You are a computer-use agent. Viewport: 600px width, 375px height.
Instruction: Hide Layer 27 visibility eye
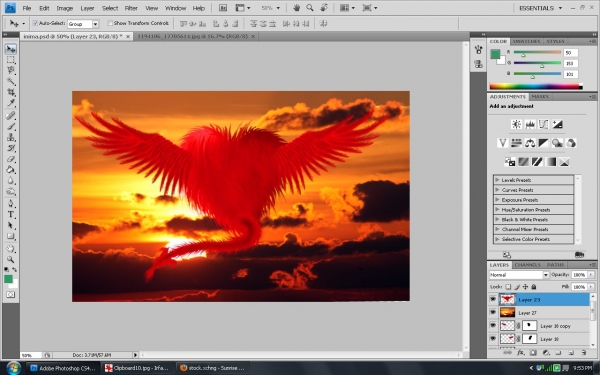coord(493,313)
